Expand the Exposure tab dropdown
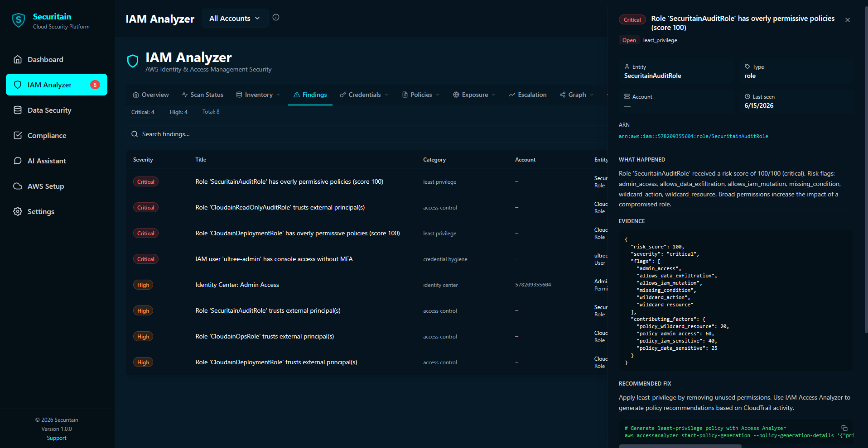 [474, 95]
